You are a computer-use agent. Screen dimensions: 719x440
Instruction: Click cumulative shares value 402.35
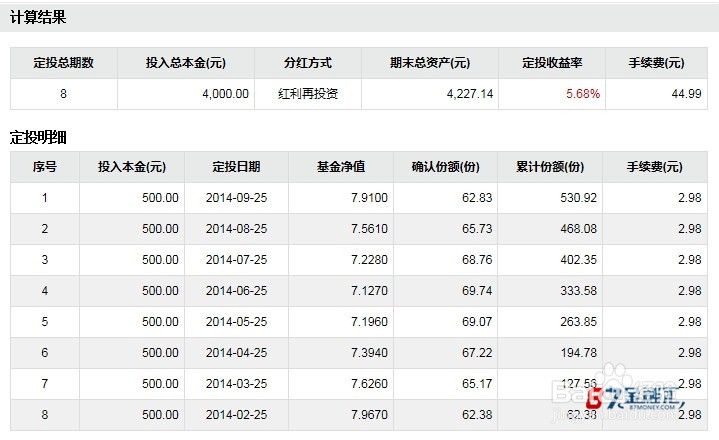tap(579, 260)
